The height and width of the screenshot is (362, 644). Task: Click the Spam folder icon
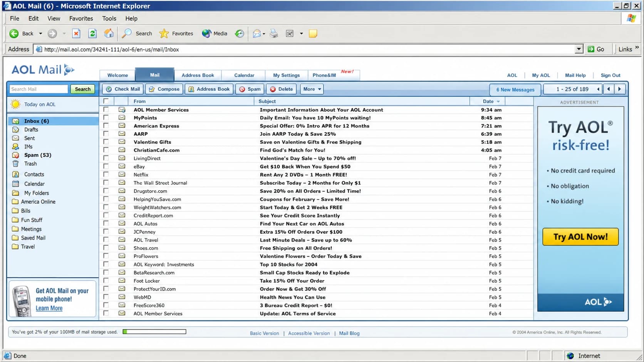[16, 155]
